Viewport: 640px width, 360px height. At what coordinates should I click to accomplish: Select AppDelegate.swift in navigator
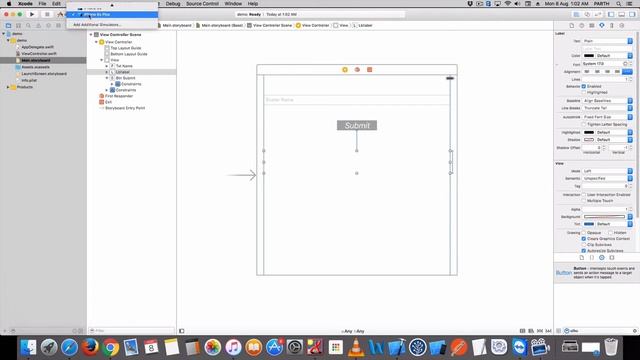(37, 47)
